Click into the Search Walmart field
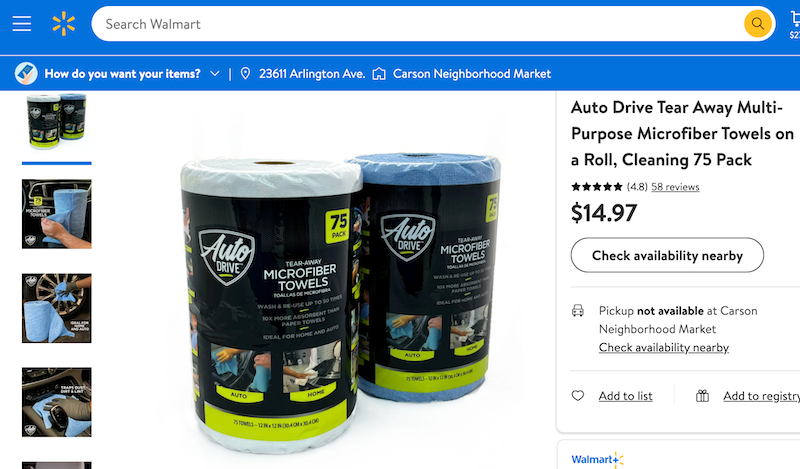 (417, 24)
